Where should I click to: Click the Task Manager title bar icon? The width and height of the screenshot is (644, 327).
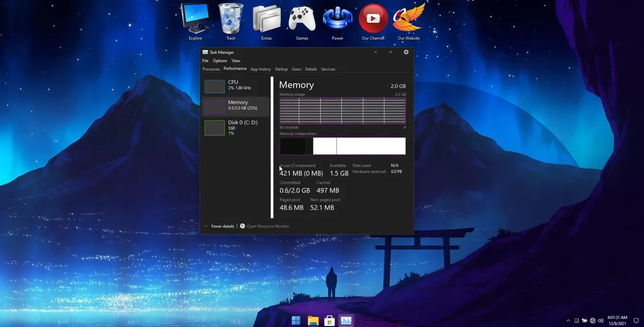pos(205,52)
